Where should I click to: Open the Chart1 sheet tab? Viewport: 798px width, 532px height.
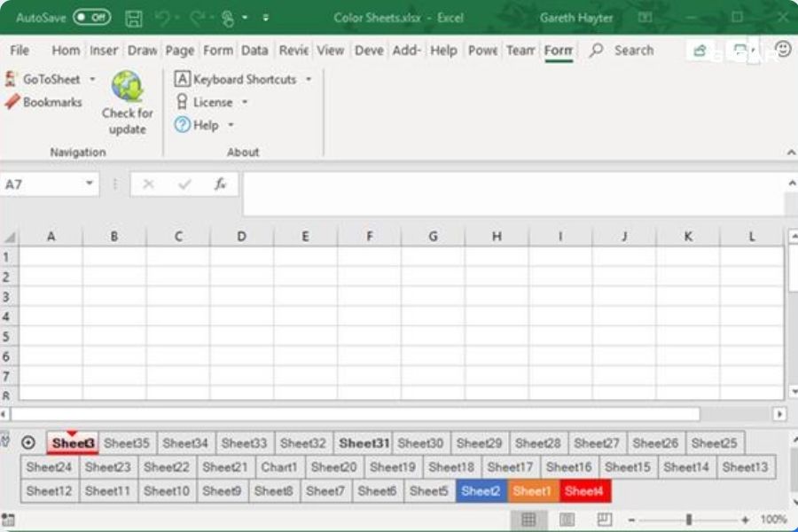click(279, 467)
